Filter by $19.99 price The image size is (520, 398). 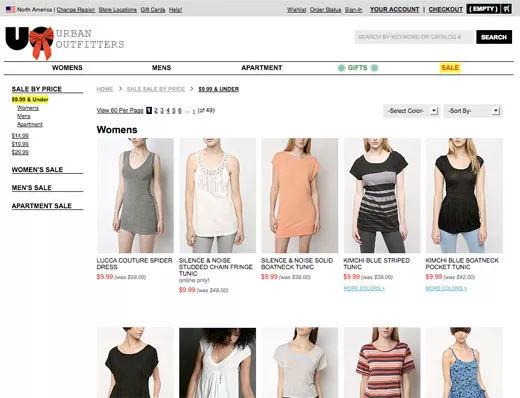click(x=20, y=144)
